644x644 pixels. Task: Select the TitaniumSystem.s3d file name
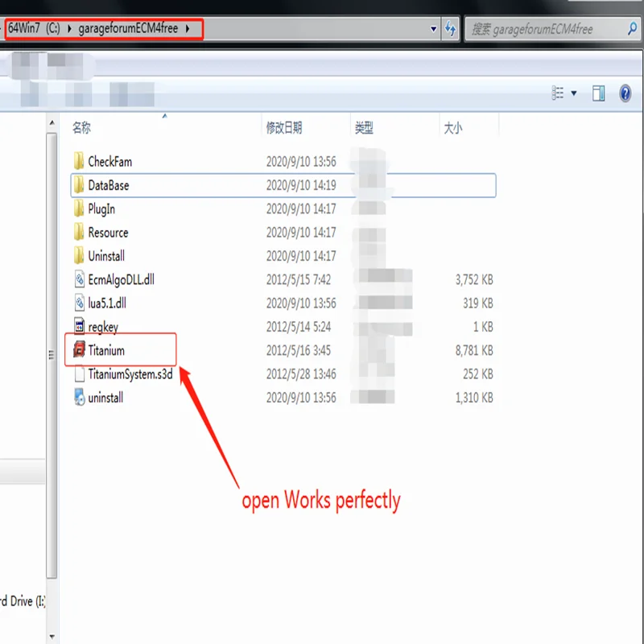[x=130, y=374]
